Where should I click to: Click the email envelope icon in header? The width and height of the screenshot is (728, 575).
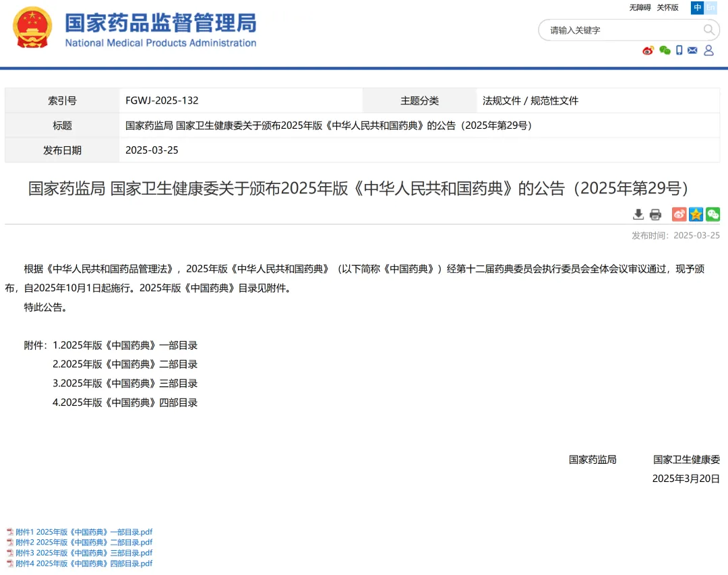pyautogui.click(x=692, y=51)
